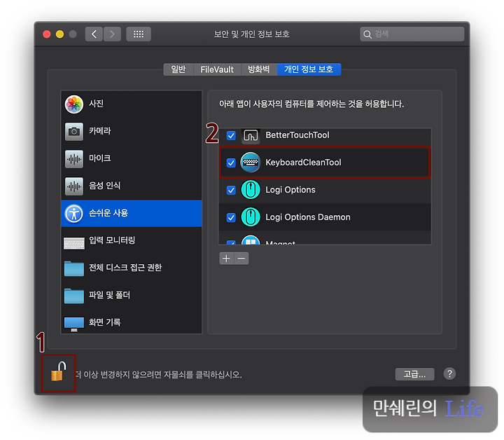504x440 pixels.
Task: Click the 검색 search field
Action: point(412,34)
